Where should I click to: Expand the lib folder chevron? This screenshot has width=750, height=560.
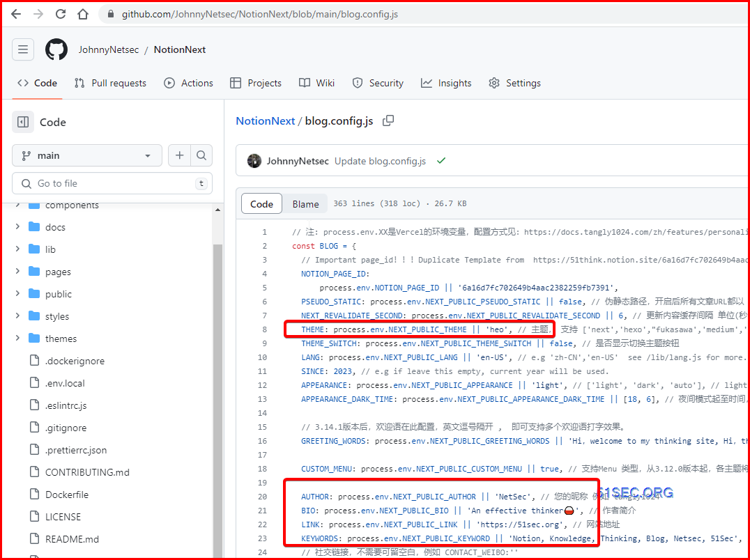17,249
